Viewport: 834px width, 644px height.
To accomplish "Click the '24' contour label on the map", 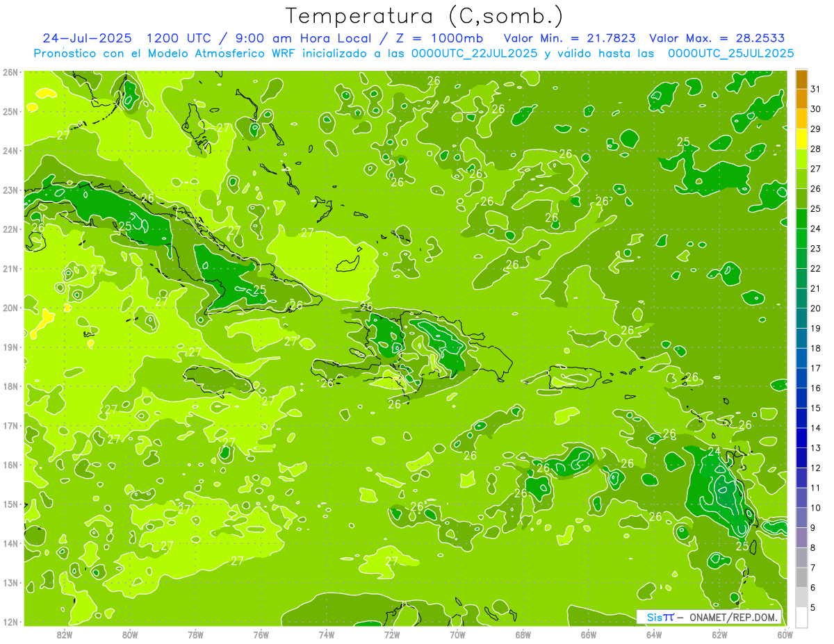I will 714,452.
